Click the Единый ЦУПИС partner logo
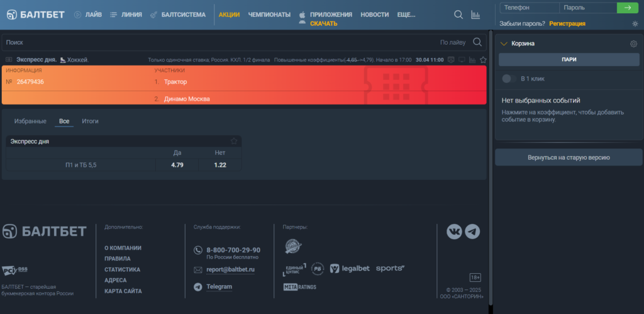This screenshot has height=314, width=644. [x=294, y=269]
